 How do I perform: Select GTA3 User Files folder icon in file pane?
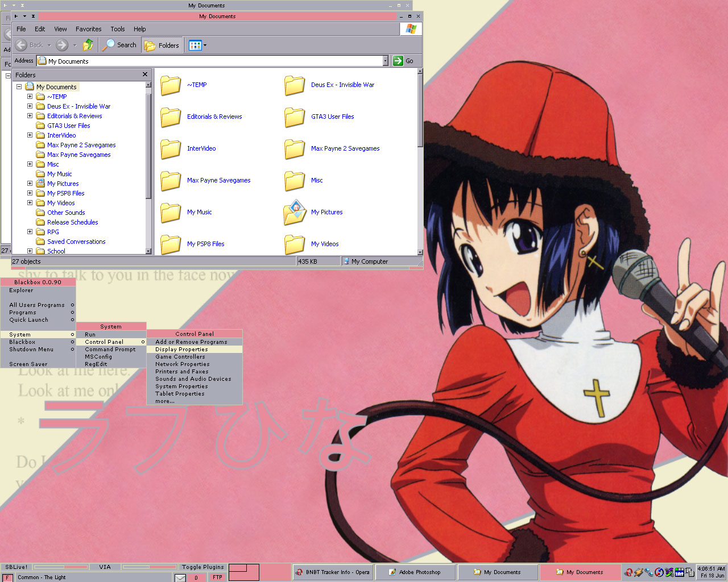pyautogui.click(x=295, y=117)
